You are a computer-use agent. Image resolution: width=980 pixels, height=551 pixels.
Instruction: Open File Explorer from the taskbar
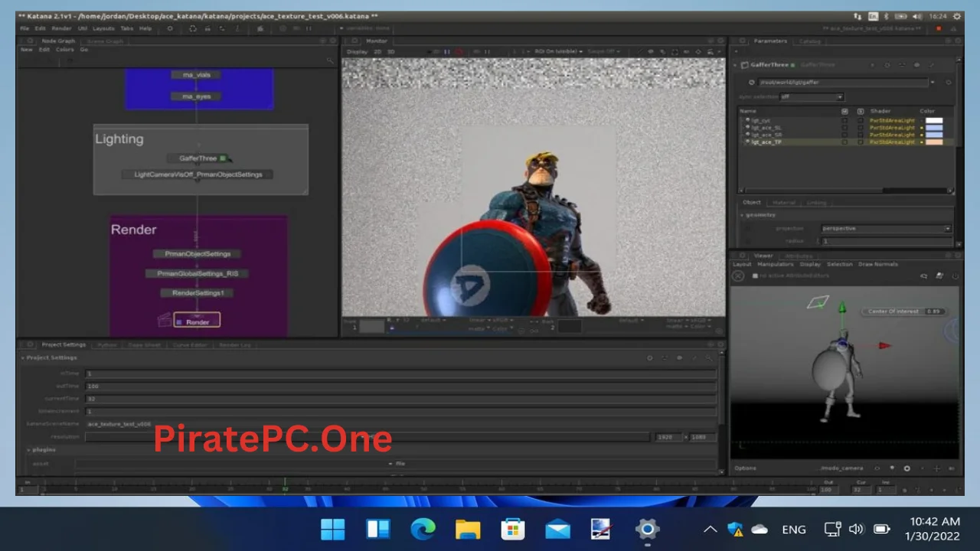click(x=468, y=529)
